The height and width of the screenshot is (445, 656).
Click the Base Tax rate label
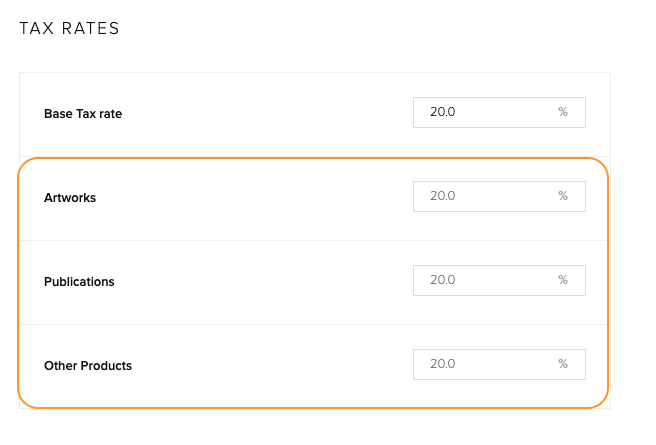click(83, 114)
